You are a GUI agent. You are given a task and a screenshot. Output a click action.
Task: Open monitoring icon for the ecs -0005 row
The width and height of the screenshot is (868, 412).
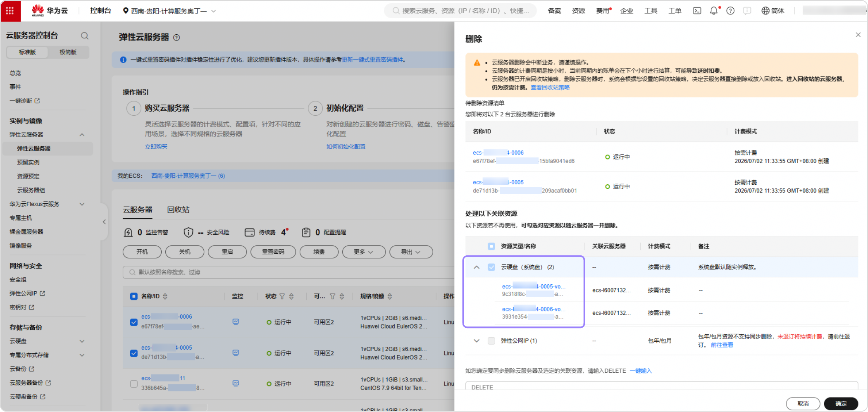coord(236,352)
